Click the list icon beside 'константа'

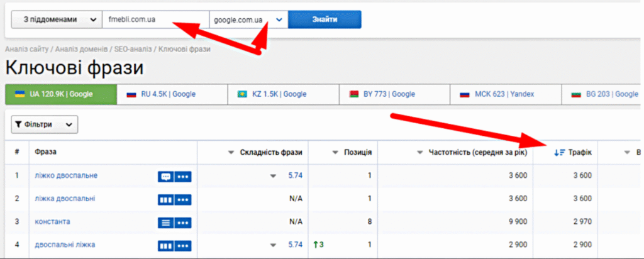pos(165,222)
